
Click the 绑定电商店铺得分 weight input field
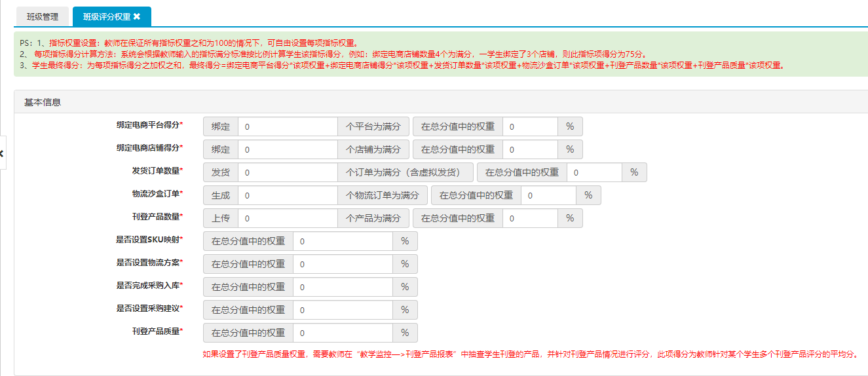pyautogui.click(x=530, y=149)
